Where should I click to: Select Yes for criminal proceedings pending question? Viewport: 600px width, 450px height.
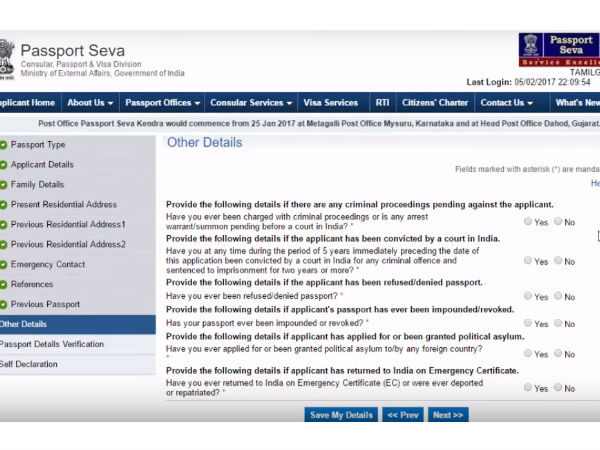(x=528, y=221)
